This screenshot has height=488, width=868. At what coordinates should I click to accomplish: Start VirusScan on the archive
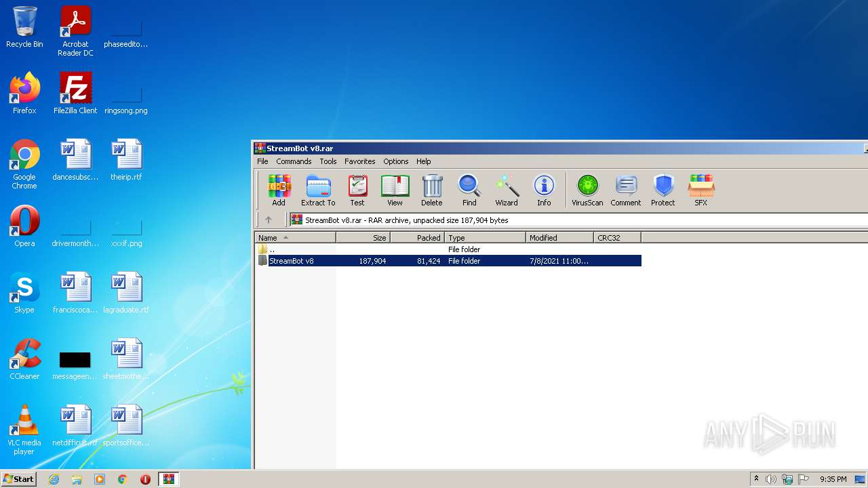(x=587, y=190)
